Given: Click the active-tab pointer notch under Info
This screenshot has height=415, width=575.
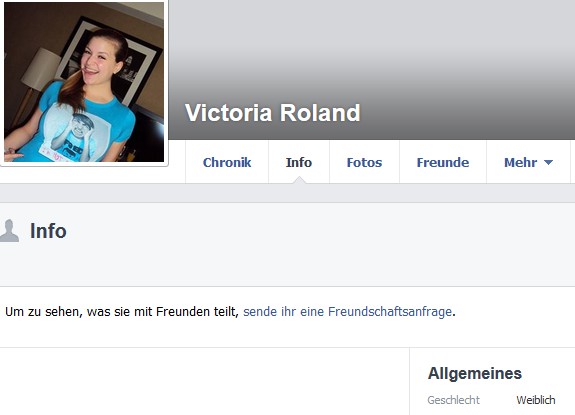Looking at the screenshot, I should coord(299,180).
